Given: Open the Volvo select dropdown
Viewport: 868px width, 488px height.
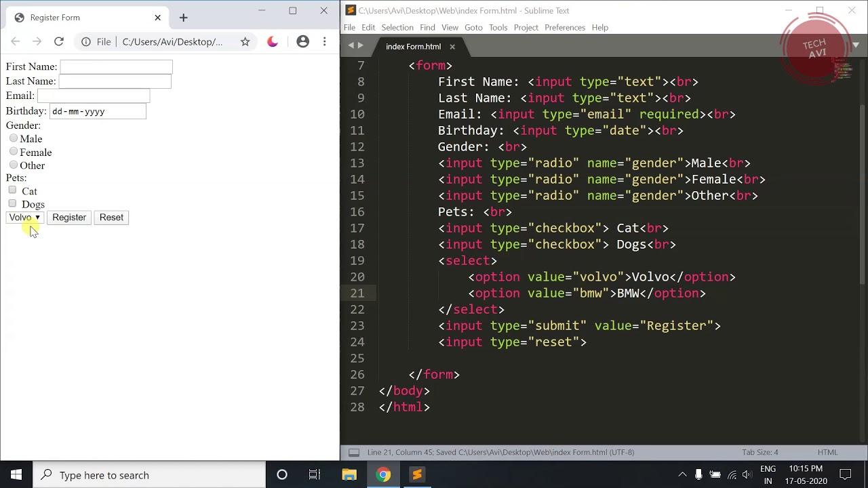Looking at the screenshot, I should [25, 218].
